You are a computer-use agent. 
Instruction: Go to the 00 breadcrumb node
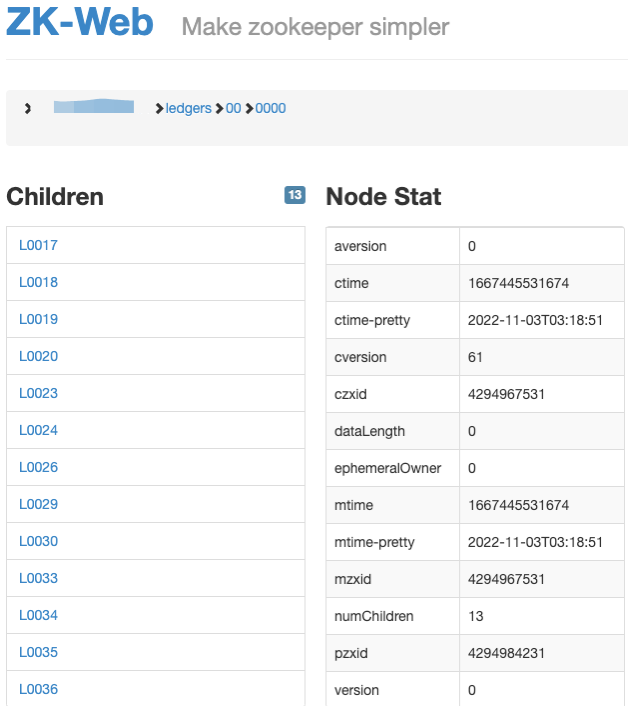coord(233,108)
